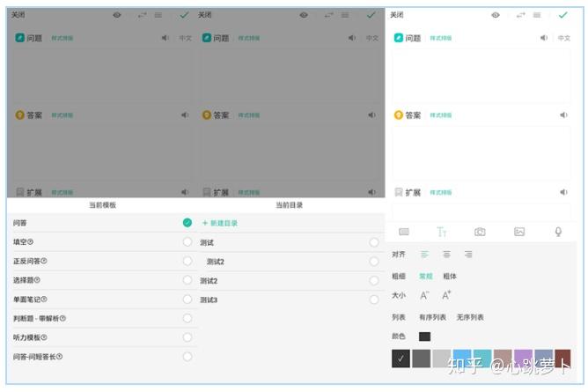This screenshot has height=392, width=588.
Task: Select the 正反问答 template radio button
Action: (x=187, y=261)
